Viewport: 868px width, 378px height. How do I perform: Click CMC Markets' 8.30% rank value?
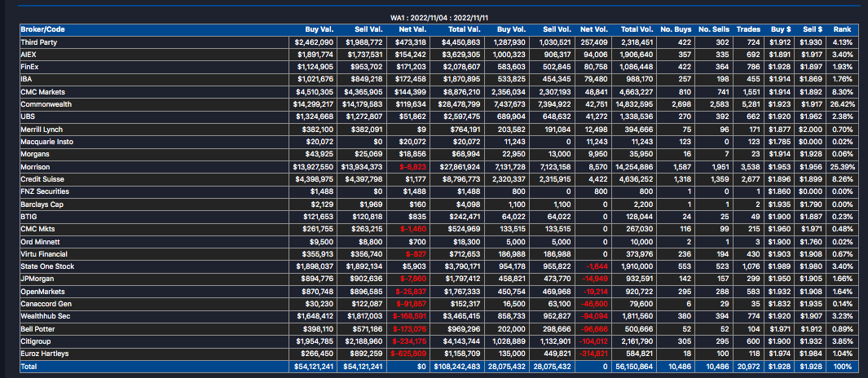click(x=843, y=92)
